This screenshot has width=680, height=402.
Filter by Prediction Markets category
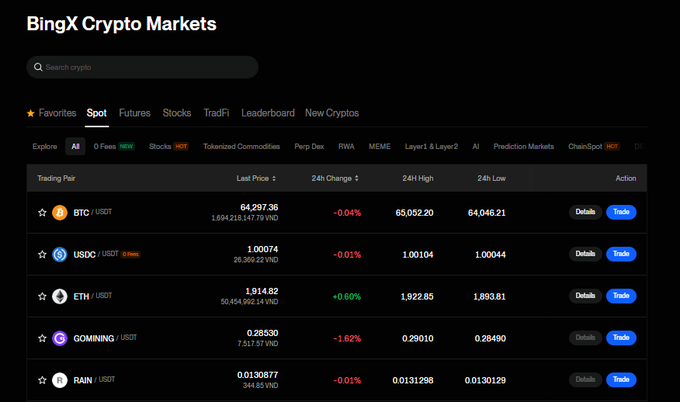523,147
